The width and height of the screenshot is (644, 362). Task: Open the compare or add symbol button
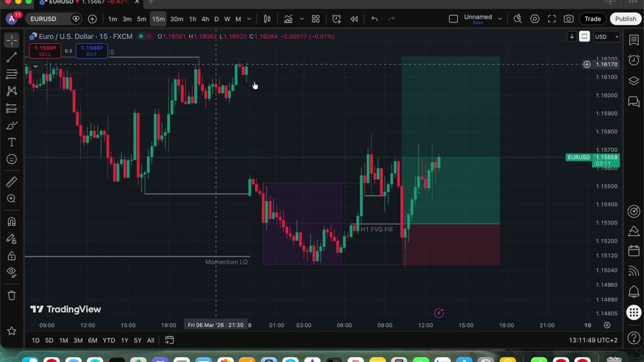coord(92,19)
